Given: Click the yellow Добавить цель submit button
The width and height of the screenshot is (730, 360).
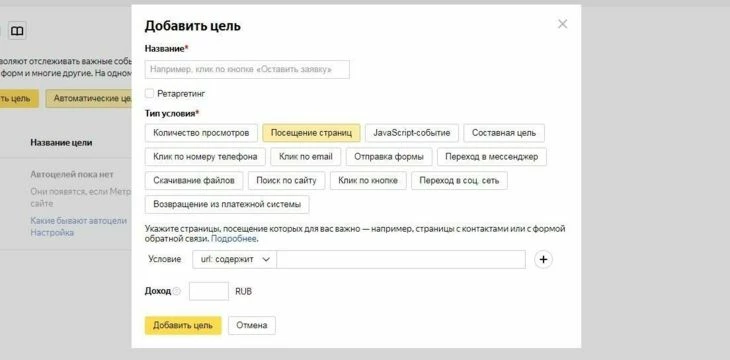Looking at the screenshot, I should click(x=183, y=326).
